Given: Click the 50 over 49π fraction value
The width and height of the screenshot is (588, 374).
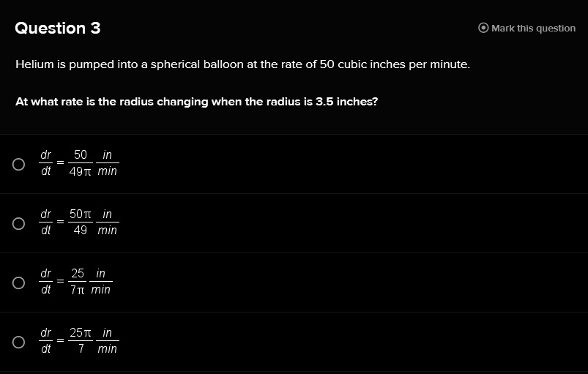Looking at the screenshot, I should (x=80, y=163).
